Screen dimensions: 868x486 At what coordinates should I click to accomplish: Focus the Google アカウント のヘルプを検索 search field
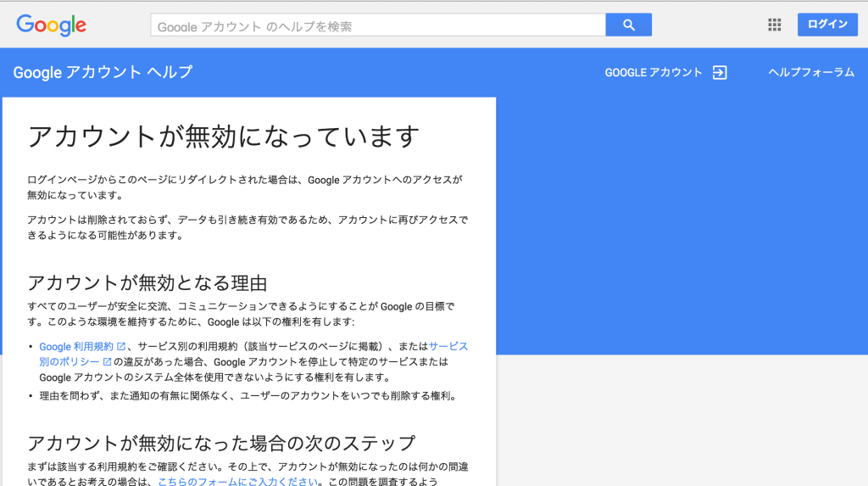click(x=378, y=25)
